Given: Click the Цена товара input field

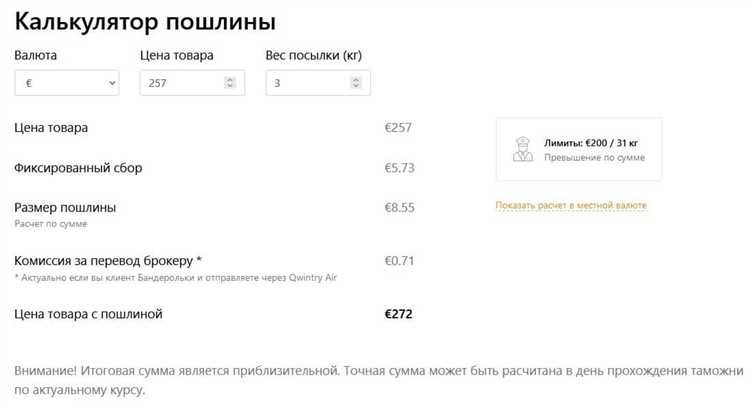Looking at the screenshot, I should [x=182, y=84].
